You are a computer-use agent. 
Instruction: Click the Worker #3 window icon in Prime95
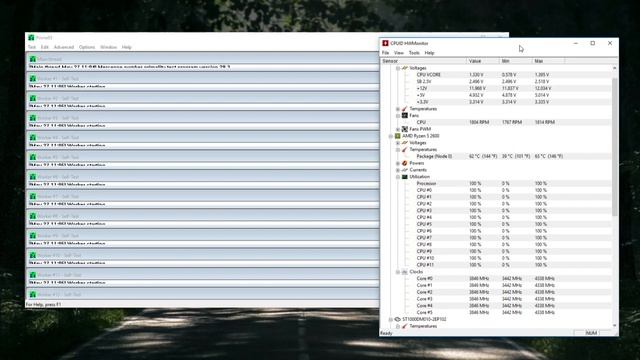pos(33,118)
